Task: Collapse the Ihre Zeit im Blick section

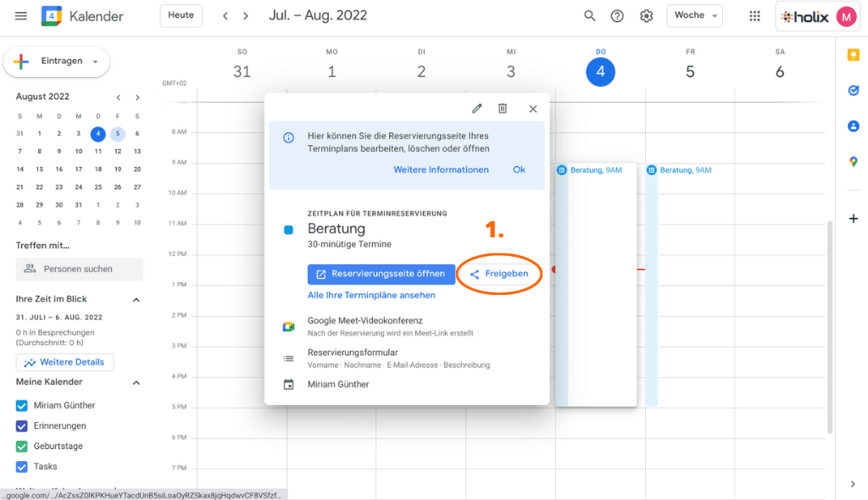Action: pos(136,299)
